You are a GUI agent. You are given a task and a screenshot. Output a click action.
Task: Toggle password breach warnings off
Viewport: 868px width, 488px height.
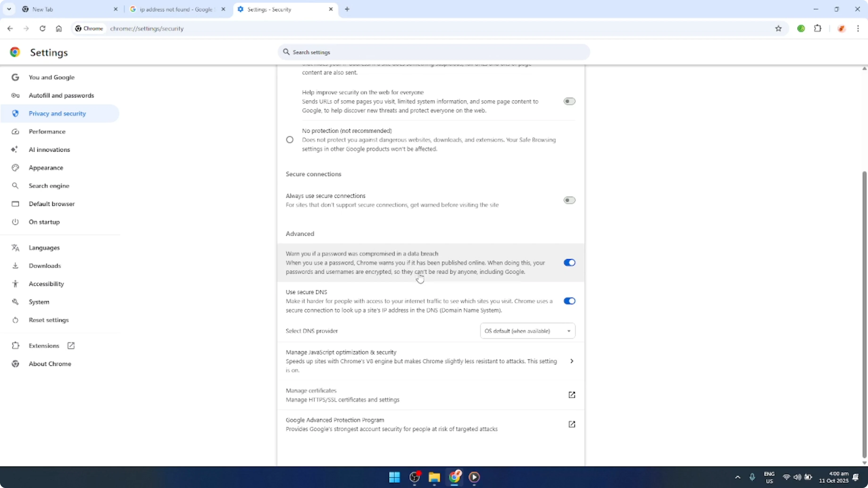pyautogui.click(x=569, y=262)
